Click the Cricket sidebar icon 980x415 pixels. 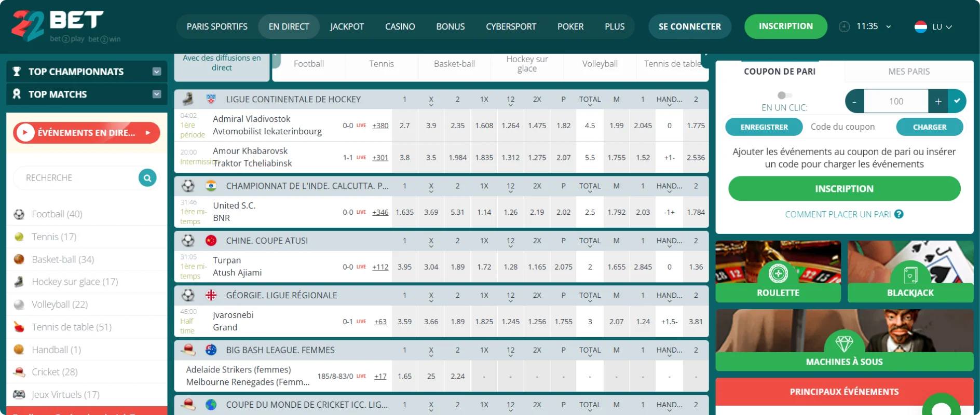19,372
